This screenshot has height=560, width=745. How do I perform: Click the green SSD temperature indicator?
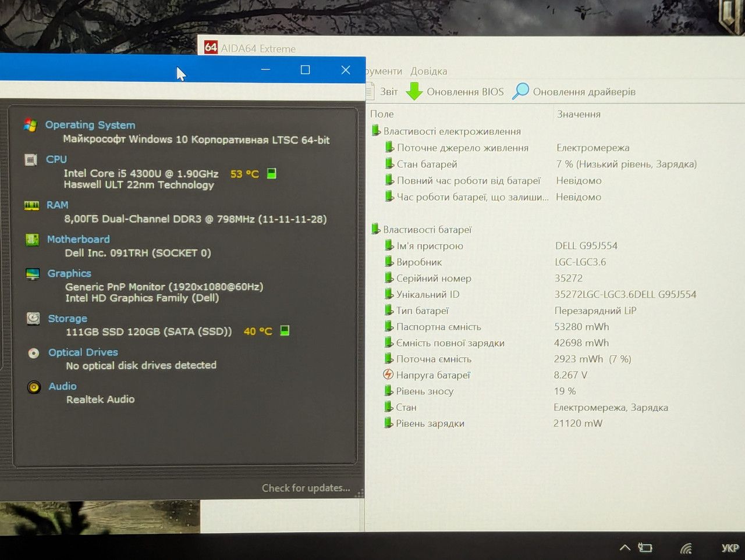(x=285, y=330)
